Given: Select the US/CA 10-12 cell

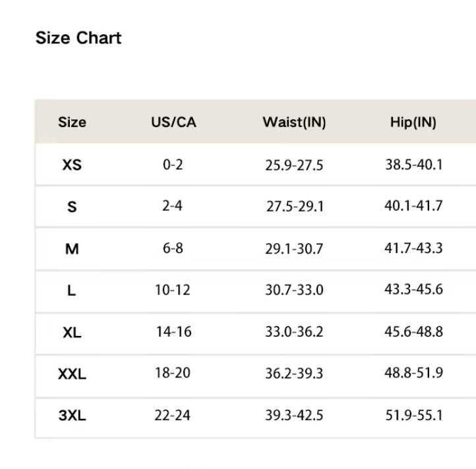Looking at the screenshot, I should click(x=173, y=290).
